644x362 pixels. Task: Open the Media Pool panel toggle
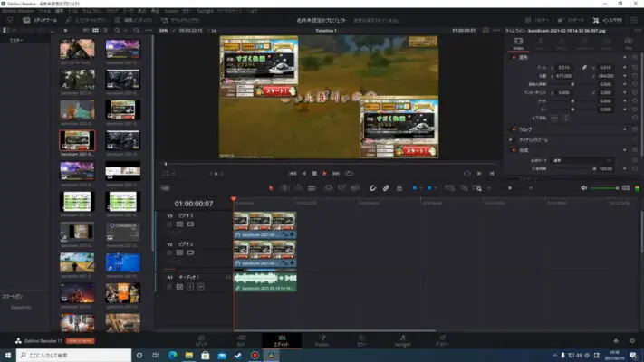click(40, 20)
